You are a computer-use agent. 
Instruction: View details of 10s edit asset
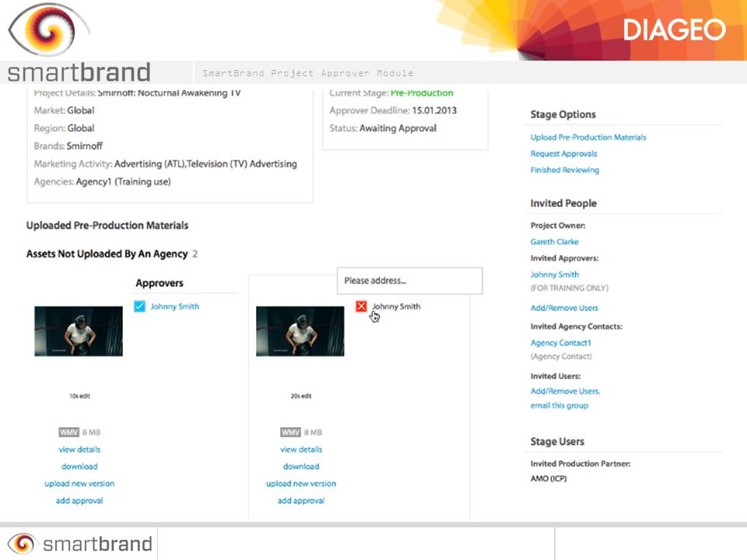[79, 449]
